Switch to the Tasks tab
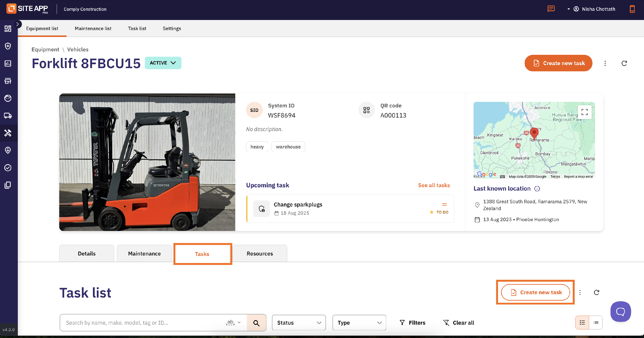 [202, 254]
